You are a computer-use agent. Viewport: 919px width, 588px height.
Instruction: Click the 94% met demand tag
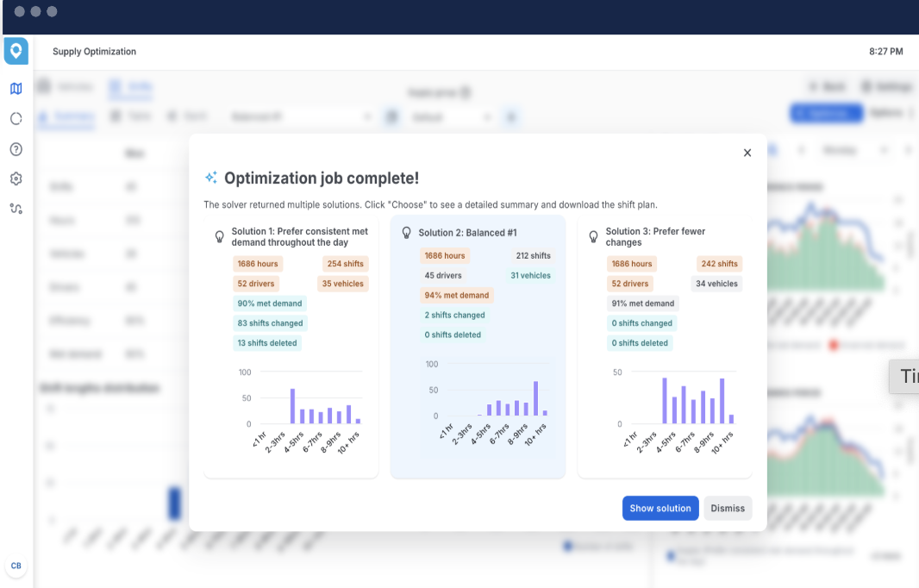(457, 295)
